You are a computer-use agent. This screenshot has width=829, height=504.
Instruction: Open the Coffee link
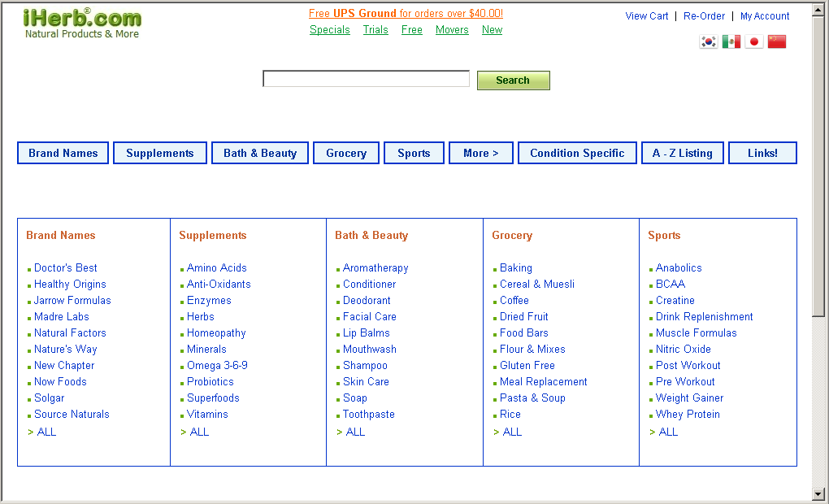tap(514, 301)
